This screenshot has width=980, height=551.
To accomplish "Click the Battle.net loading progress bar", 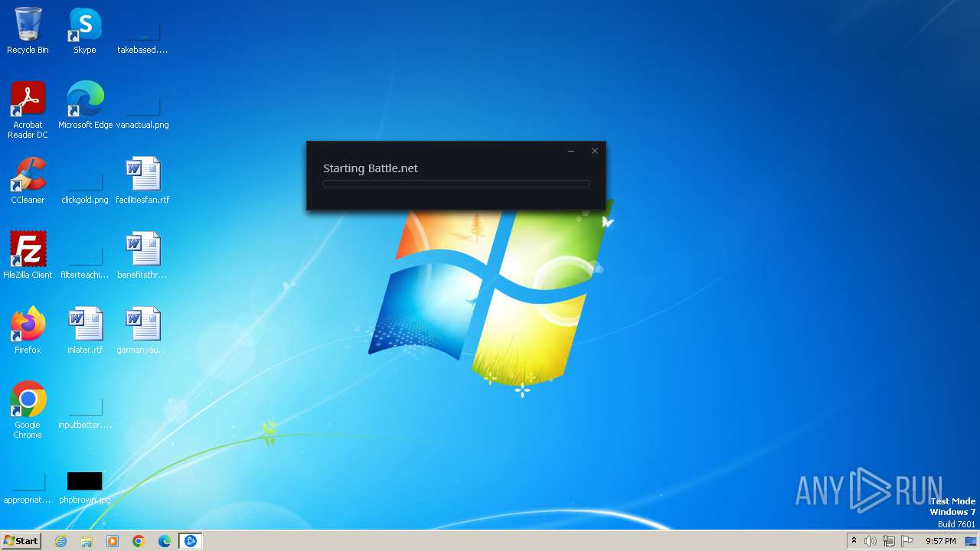I will (456, 184).
